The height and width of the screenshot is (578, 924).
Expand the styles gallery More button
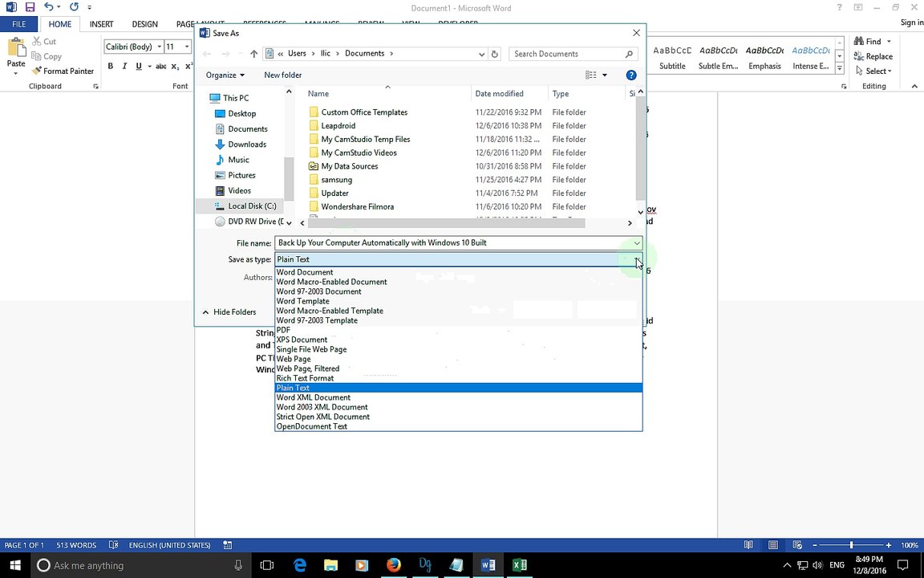tap(840, 68)
